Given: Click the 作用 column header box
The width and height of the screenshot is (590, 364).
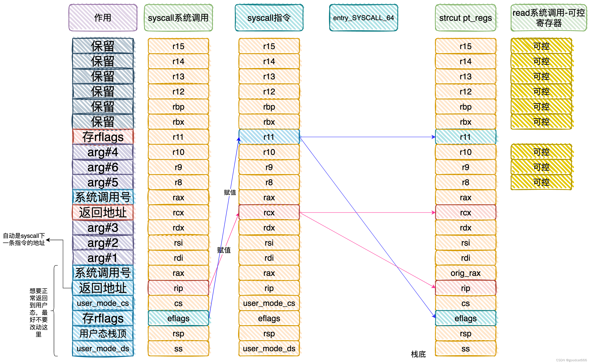Looking at the screenshot, I should (x=103, y=18).
